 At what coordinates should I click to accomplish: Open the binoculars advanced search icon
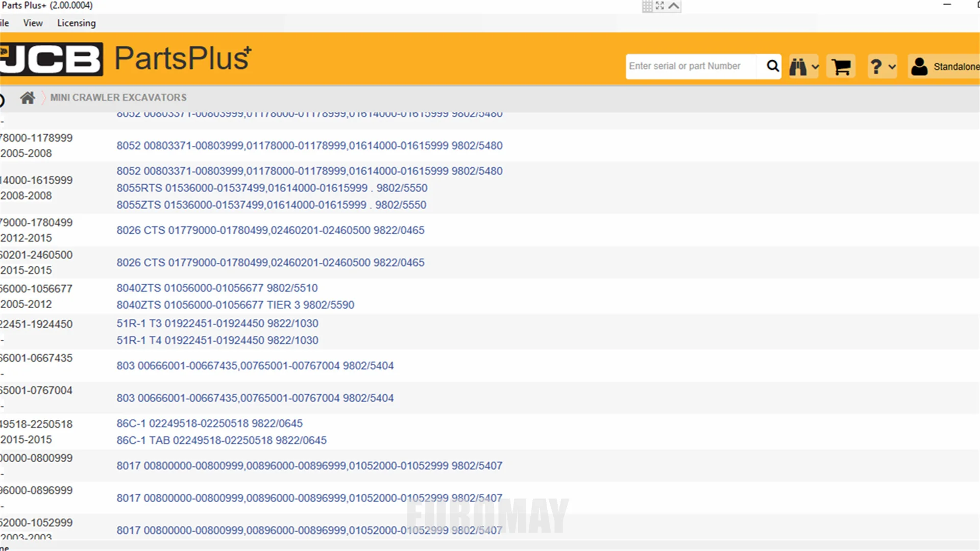798,67
